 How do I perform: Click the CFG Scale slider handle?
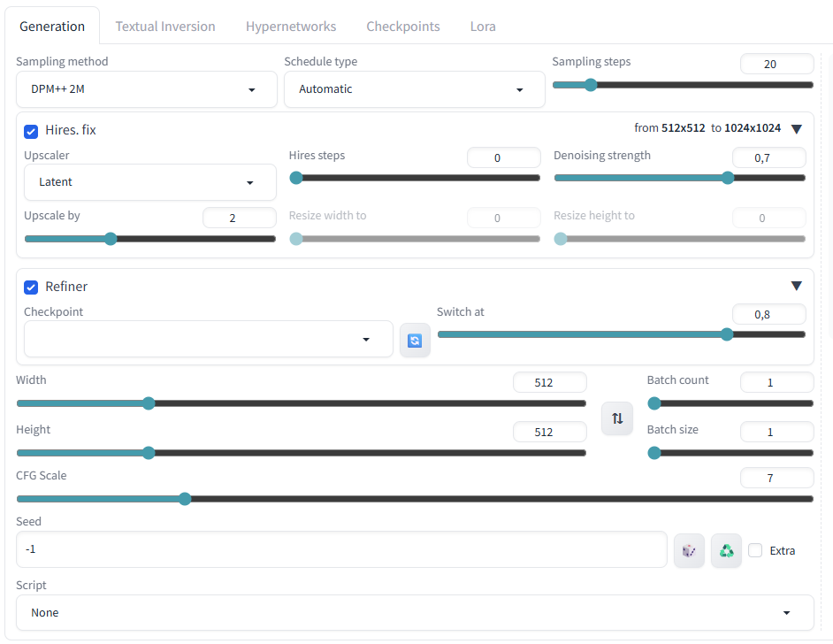[185, 499]
